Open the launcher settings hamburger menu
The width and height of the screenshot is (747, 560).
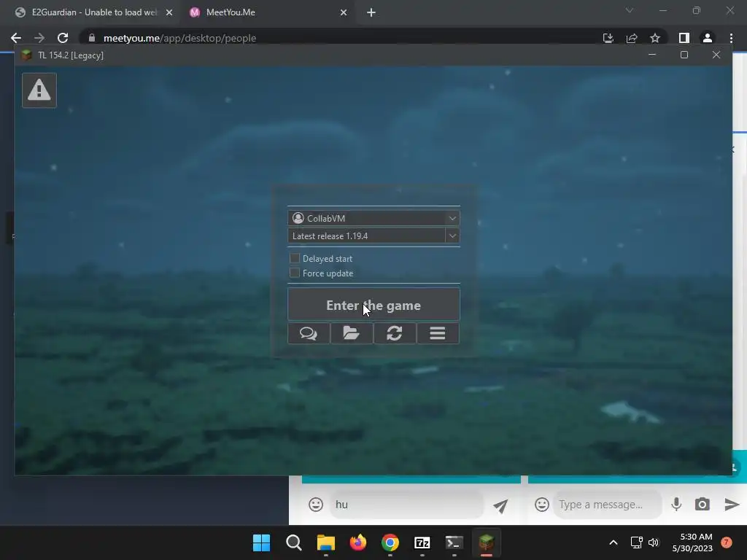click(438, 333)
